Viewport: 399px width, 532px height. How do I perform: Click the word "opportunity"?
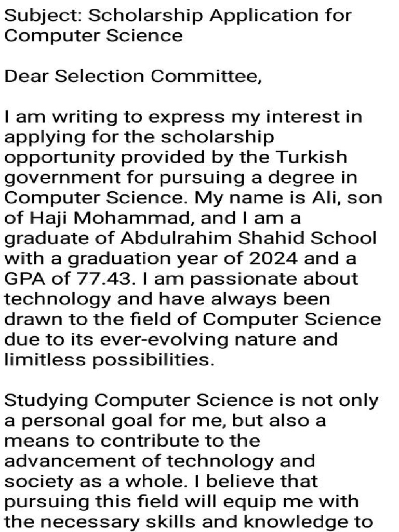57,158
